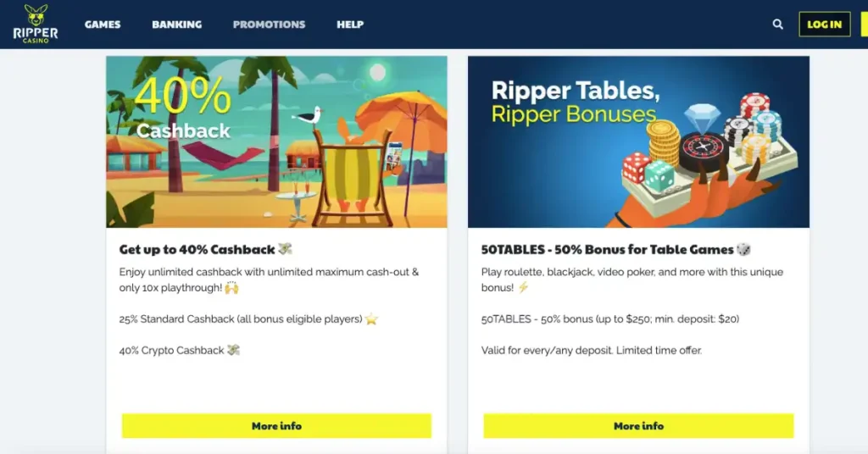Click the money emoji after Crypto Cashback
This screenshot has height=454, width=868.
point(234,350)
